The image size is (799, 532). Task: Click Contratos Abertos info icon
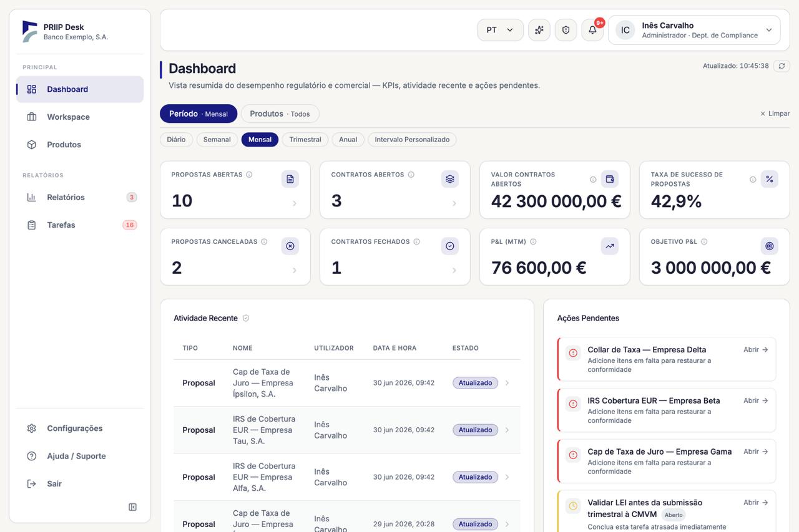point(411,175)
